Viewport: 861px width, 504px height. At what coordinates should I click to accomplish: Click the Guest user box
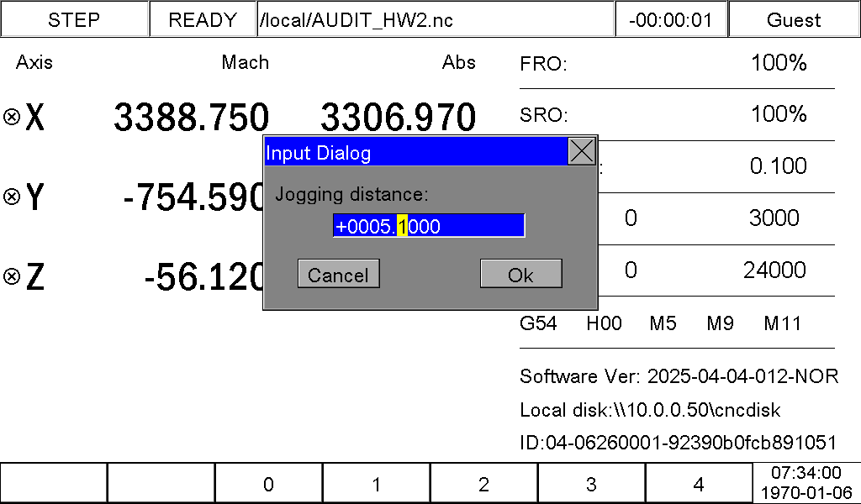click(794, 19)
